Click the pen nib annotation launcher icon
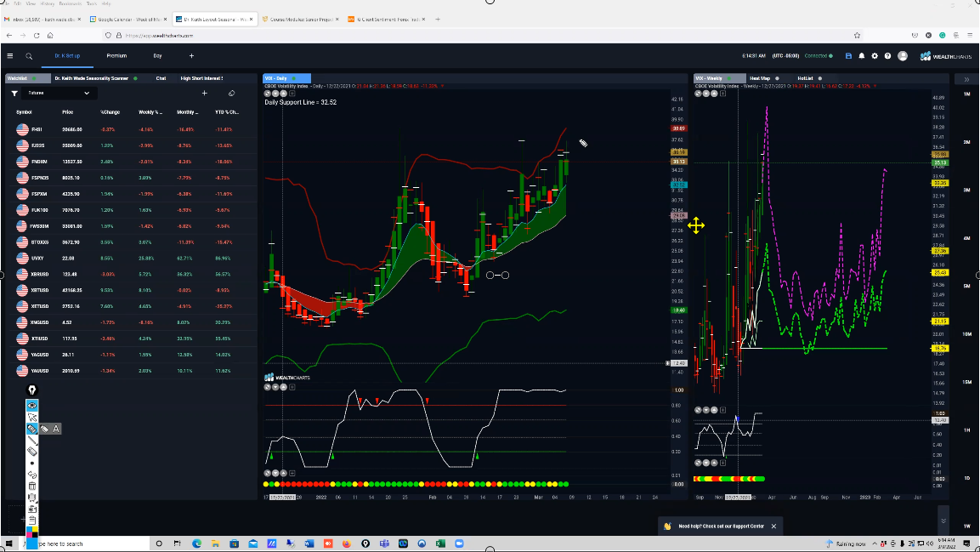The image size is (980, 552). [32, 390]
